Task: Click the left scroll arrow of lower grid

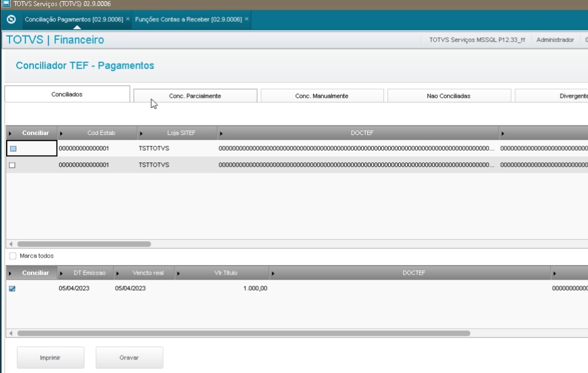Action: pyautogui.click(x=11, y=333)
